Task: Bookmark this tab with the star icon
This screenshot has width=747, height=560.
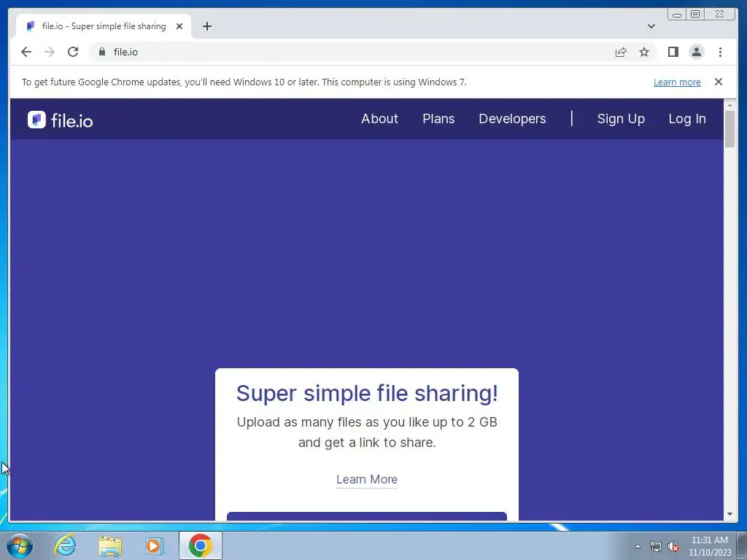Action: coord(644,52)
